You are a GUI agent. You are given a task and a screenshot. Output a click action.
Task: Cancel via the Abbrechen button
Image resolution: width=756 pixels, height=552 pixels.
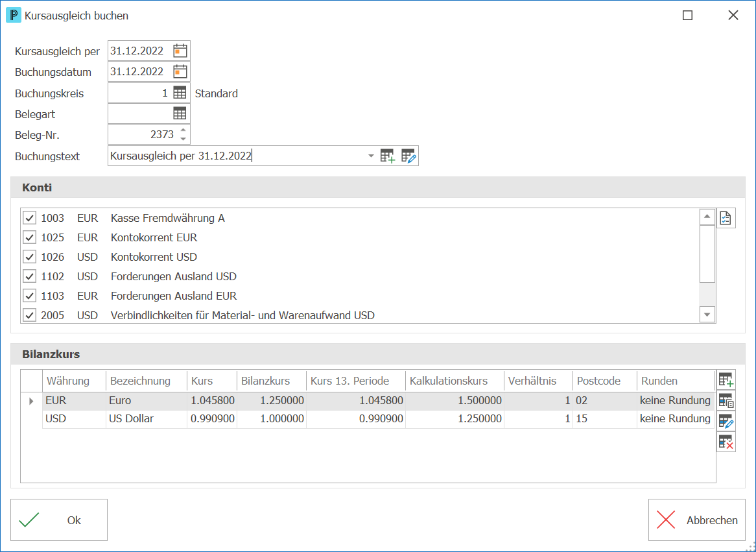tap(697, 520)
